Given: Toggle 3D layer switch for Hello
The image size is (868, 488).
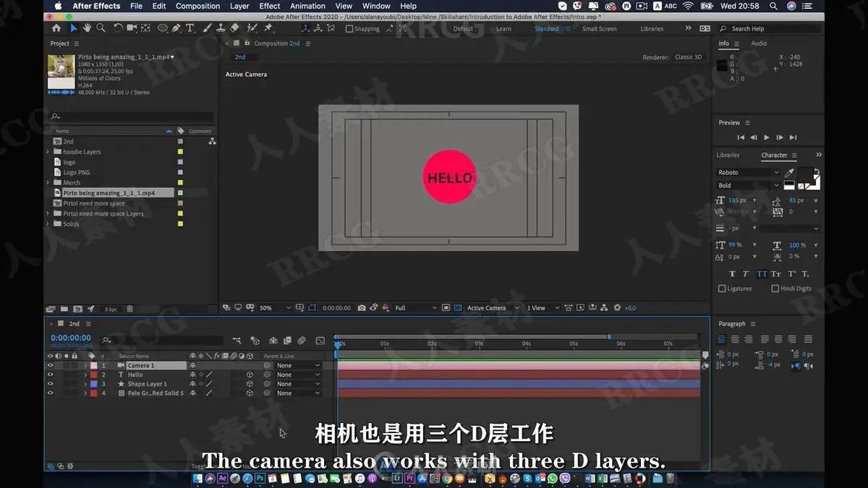Looking at the screenshot, I should (x=250, y=374).
